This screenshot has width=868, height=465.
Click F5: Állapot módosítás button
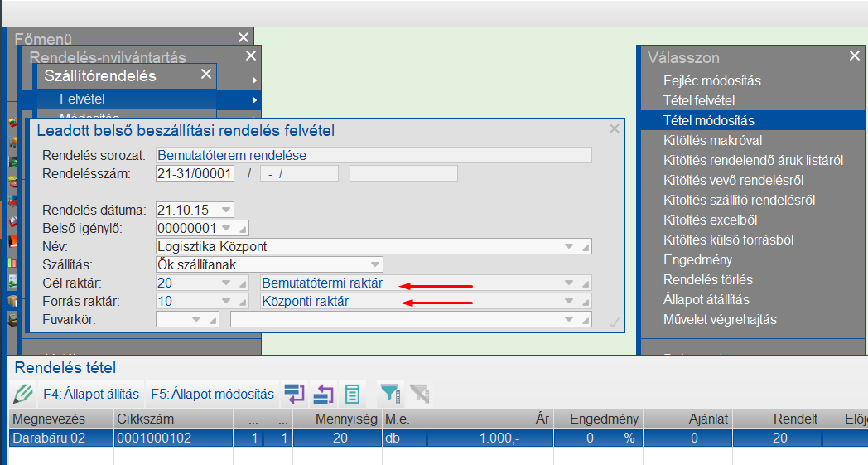click(x=213, y=394)
